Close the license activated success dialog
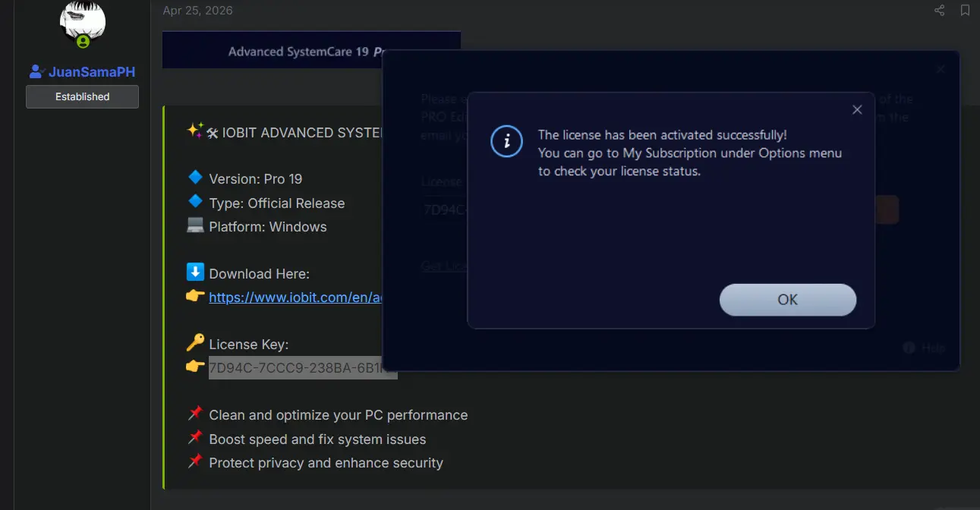This screenshot has height=510, width=980. (x=857, y=109)
